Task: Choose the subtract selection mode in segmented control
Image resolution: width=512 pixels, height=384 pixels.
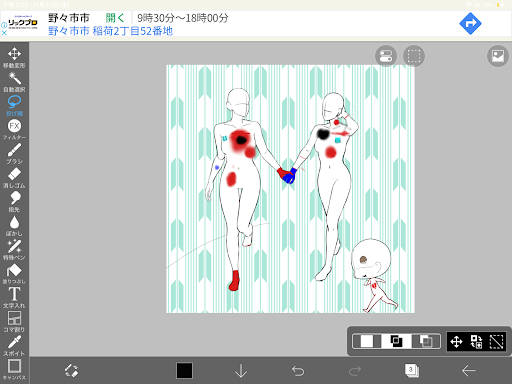Action: pos(426,341)
